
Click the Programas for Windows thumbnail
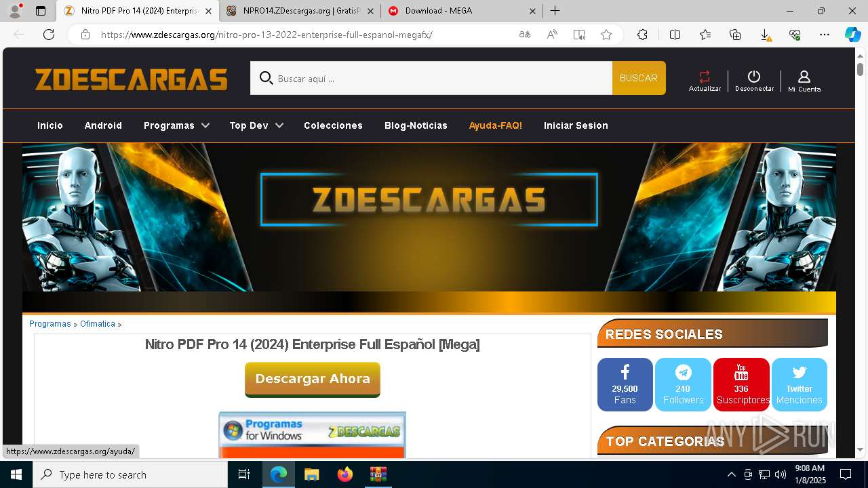point(313,434)
